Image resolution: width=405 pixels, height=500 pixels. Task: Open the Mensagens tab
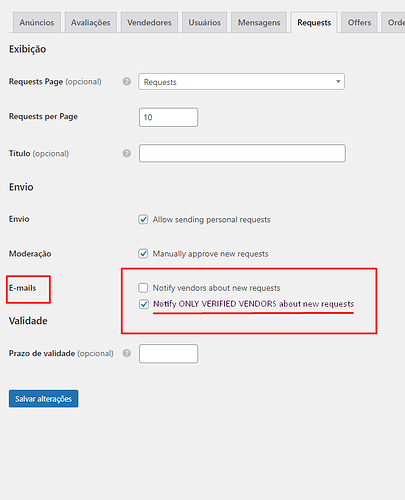pyautogui.click(x=259, y=22)
